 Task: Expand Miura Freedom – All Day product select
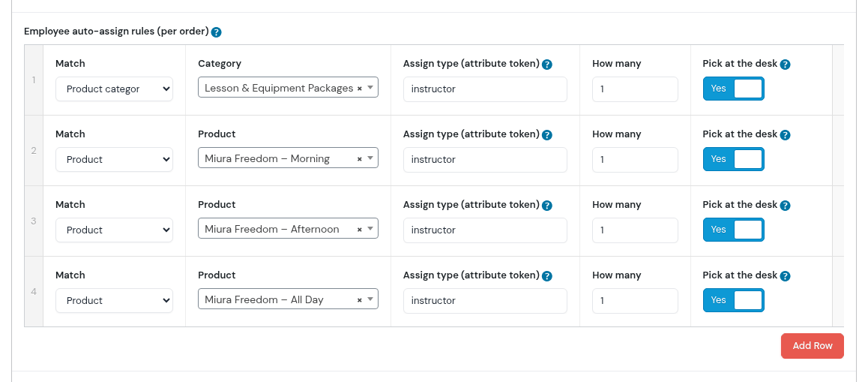tap(288, 299)
